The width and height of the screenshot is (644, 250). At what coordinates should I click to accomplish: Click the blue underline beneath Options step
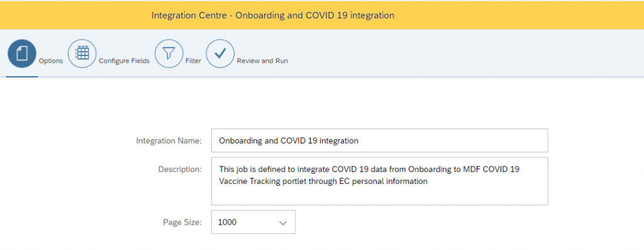tap(22, 76)
